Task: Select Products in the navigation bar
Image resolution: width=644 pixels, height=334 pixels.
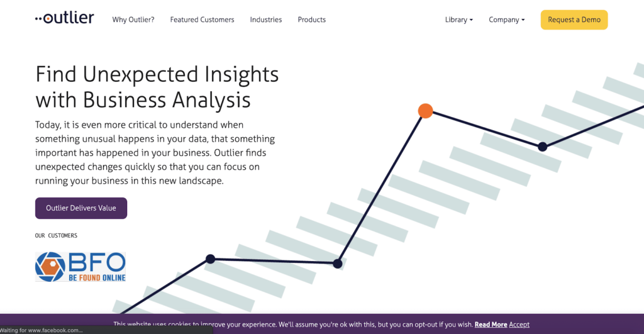Action: click(x=312, y=19)
